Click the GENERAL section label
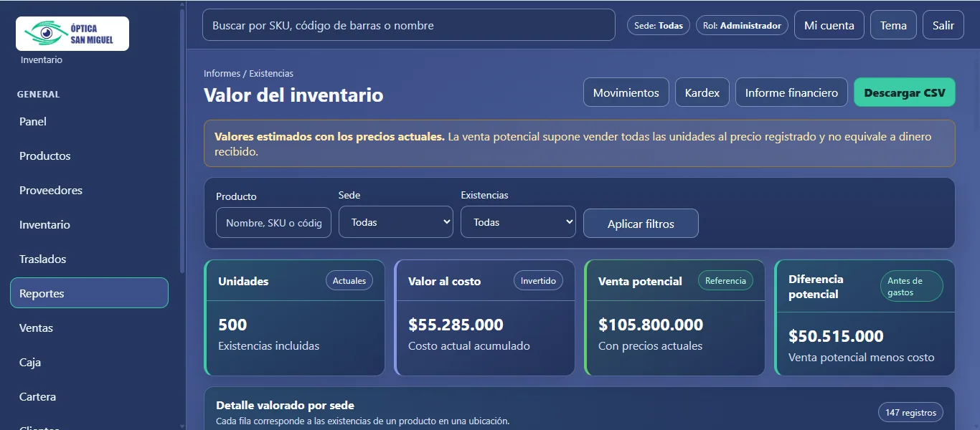 pyautogui.click(x=39, y=95)
